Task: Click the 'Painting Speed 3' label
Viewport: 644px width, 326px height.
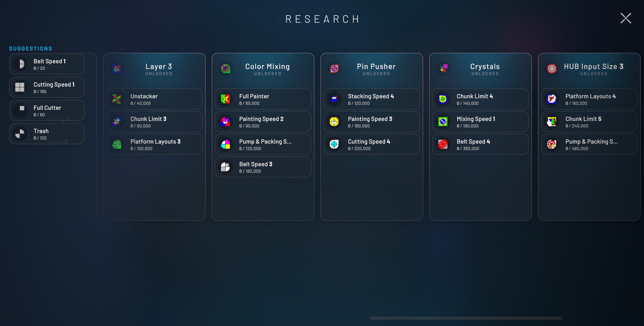Action: [x=370, y=119]
